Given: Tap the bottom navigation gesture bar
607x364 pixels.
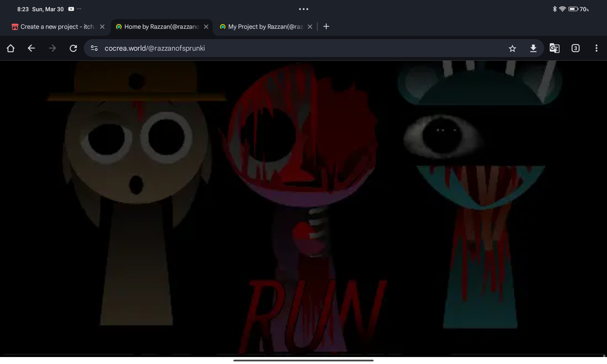Looking at the screenshot, I should point(303,360).
